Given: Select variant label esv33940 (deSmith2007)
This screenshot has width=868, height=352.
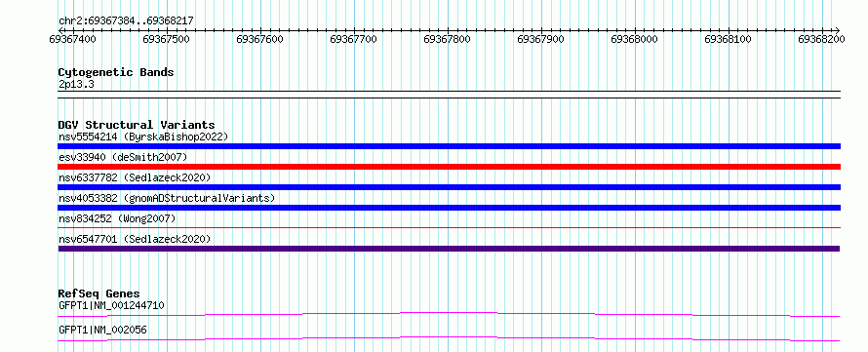Looking at the screenshot, I should pos(123,157).
